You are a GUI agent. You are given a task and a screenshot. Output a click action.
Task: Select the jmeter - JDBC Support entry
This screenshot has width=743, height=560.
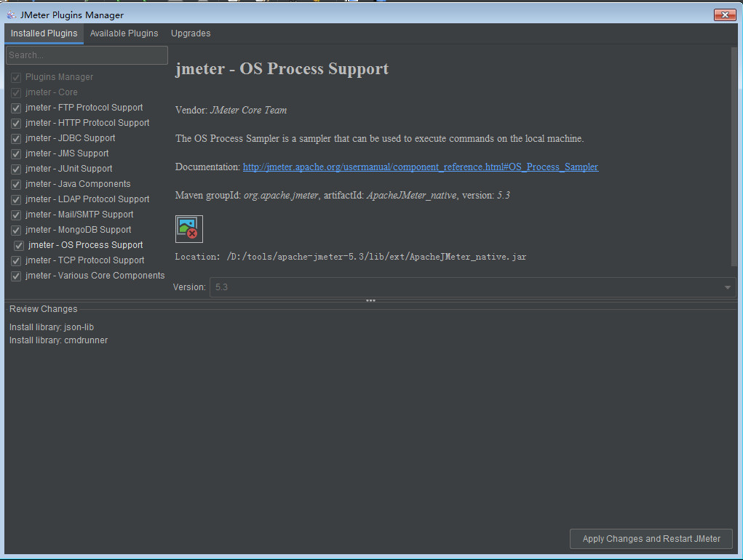point(70,137)
